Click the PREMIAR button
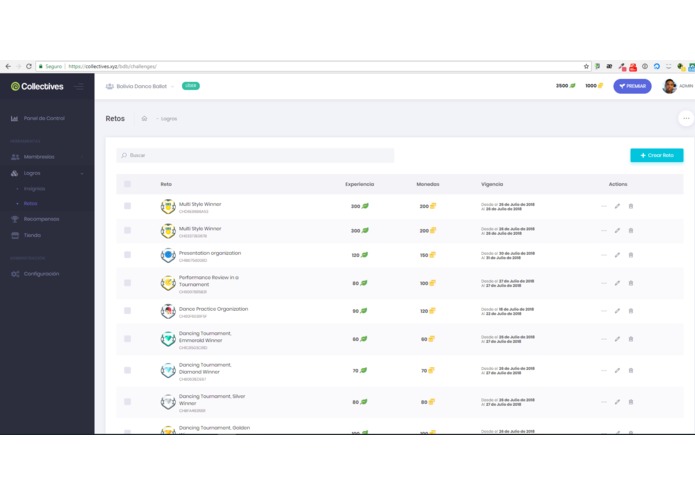Viewport: 695px width, 494px height. (x=632, y=86)
